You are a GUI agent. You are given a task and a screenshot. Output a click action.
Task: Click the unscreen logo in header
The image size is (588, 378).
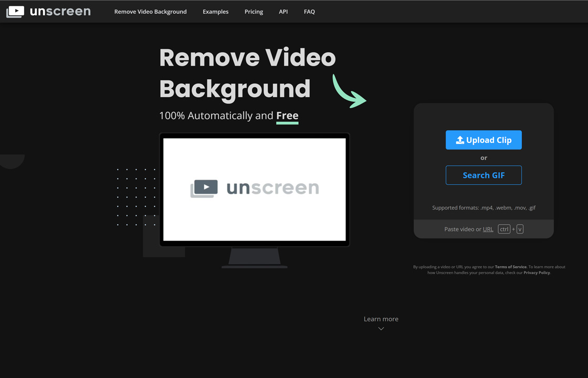coord(48,11)
